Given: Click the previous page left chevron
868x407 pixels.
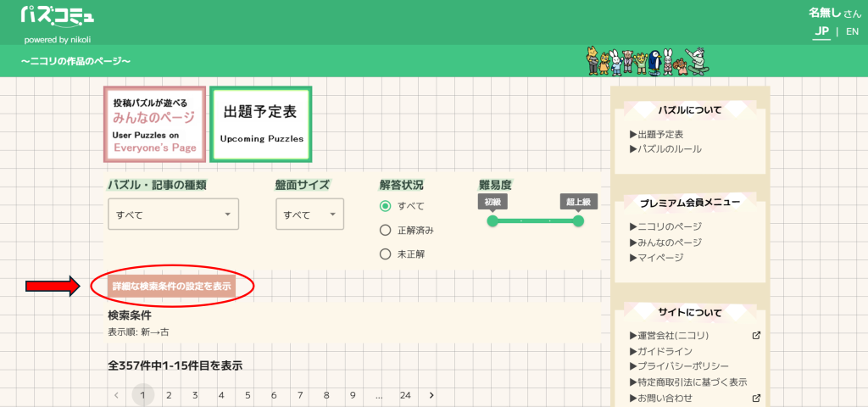Looking at the screenshot, I should pos(116,395).
